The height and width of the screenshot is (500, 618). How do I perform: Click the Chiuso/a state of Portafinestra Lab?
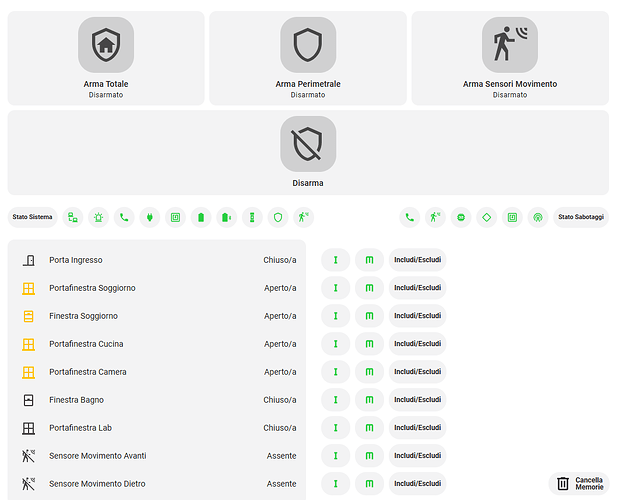pyautogui.click(x=280, y=428)
